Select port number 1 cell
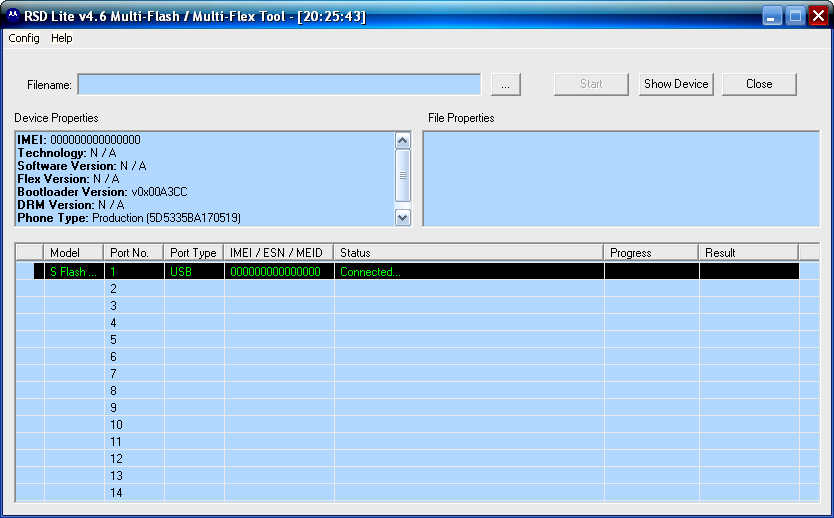Image resolution: width=834 pixels, height=518 pixels. click(134, 271)
